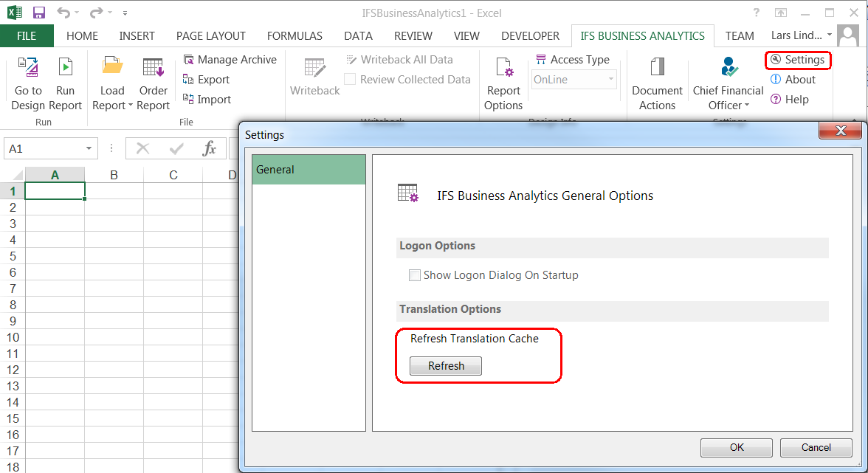Expand the Lars Lind account dropdown
Screen dimensions: 868x473
point(830,35)
